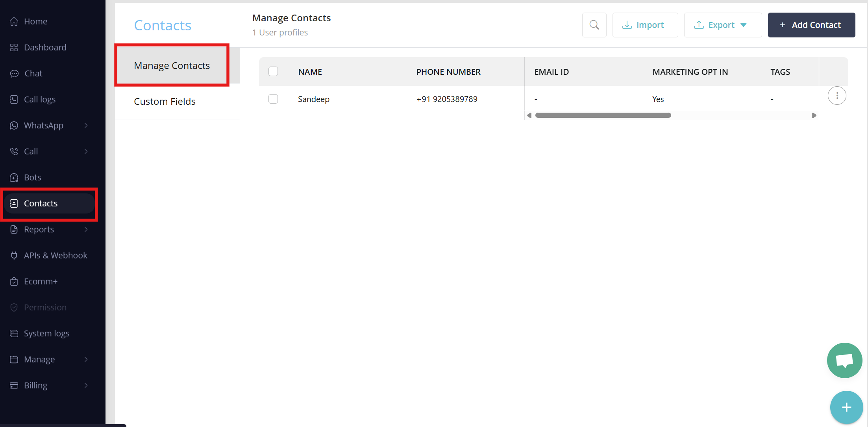Tick the select-all header checkbox
This screenshot has height=427, width=868.
[x=273, y=71]
